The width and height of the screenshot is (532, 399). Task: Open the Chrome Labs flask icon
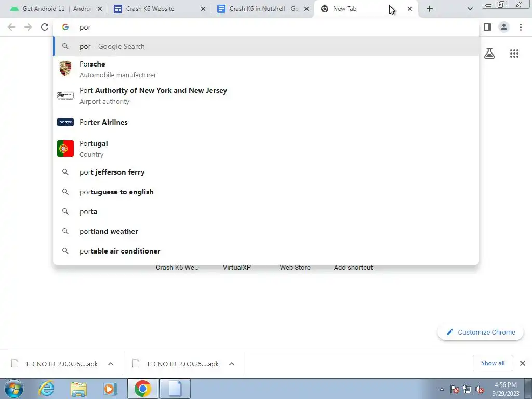coord(489,54)
